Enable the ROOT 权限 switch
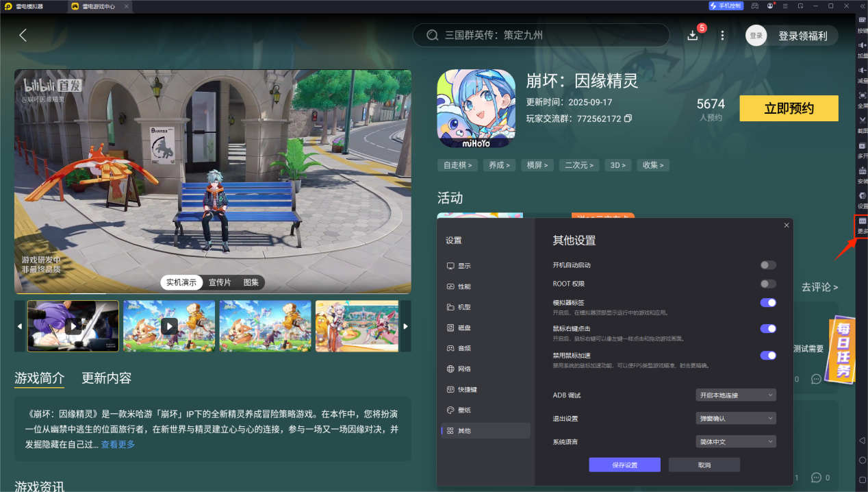The image size is (868, 492). click(768, 284)
